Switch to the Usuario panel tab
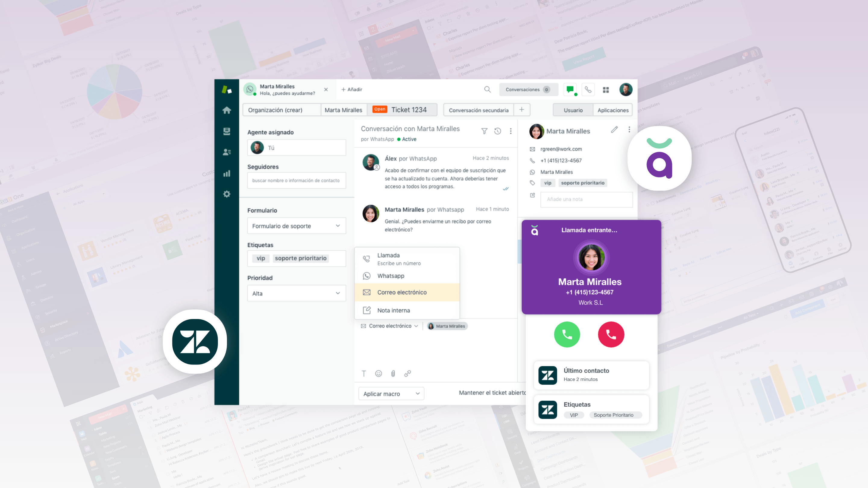This screenshot has width=868, height=488. click(x=573, y=110)
